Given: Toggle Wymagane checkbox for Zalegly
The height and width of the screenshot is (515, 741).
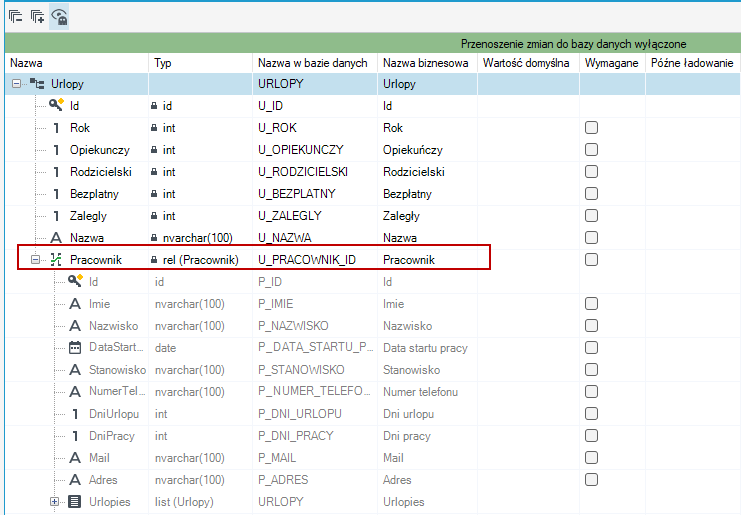Looking at the screenshot, I should click(591, 215).
